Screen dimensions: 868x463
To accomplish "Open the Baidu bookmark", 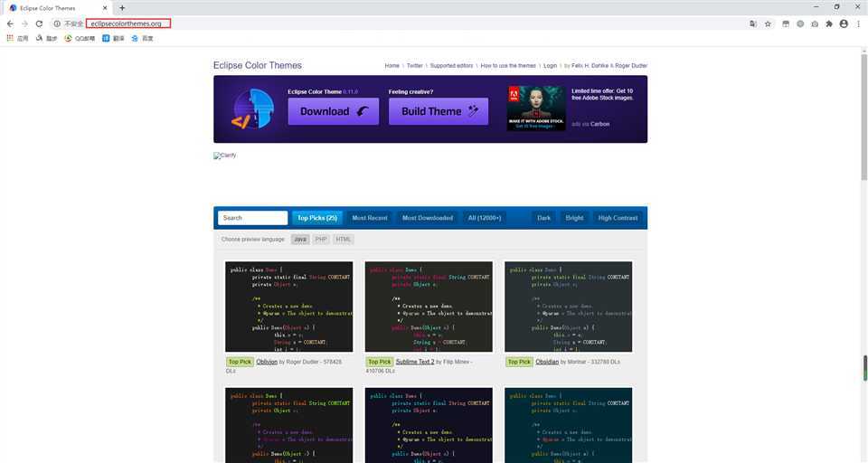I will coord(142,38).
